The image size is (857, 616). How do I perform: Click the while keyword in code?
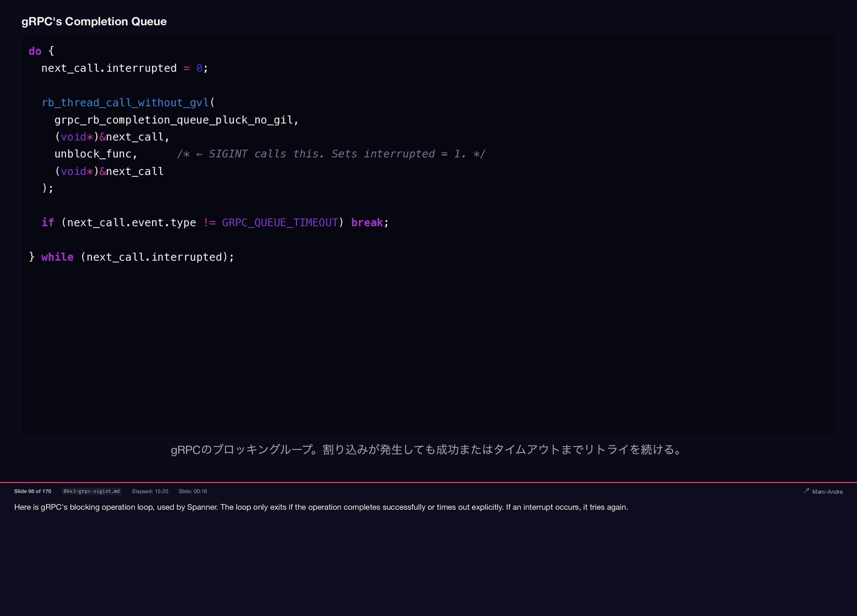[x=57, y=257]
